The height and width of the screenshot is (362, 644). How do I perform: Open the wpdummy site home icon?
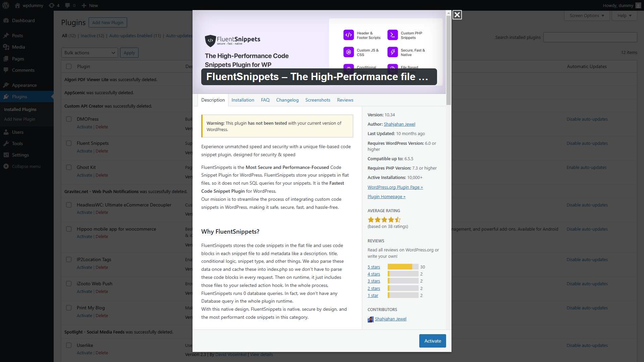(17, 5)
